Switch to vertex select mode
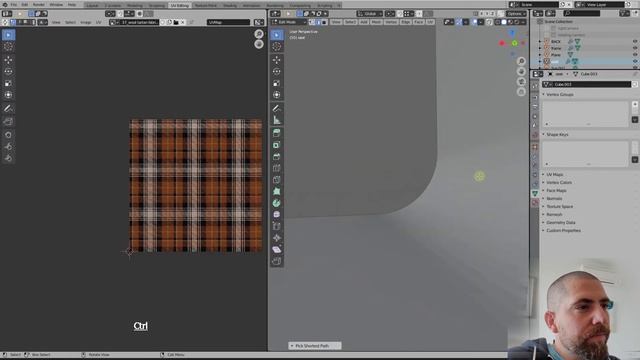 tap(312, 22)
